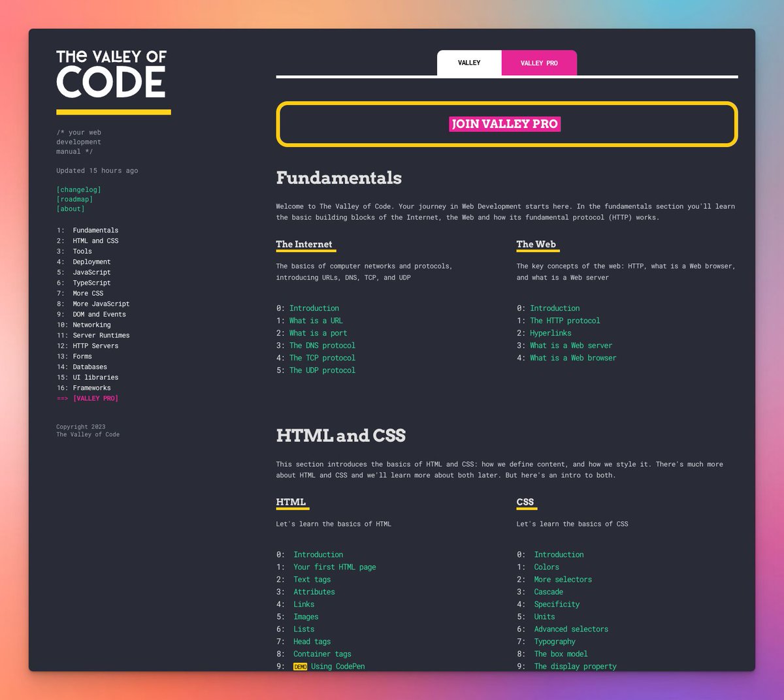The width and height of the screenshot is (784, 700).
Task: Click What is a Web browser
Action: point(573,357)
